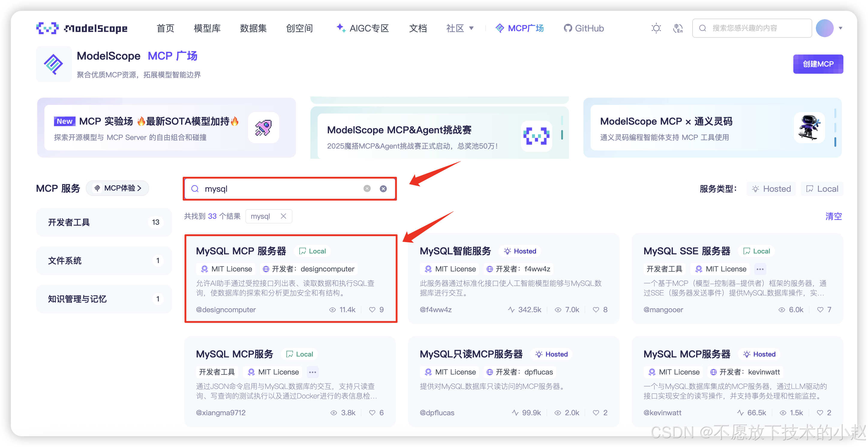Click developer designcomputer tag
The height and width of the screenshot is (447, 868).
coord(308,269)
